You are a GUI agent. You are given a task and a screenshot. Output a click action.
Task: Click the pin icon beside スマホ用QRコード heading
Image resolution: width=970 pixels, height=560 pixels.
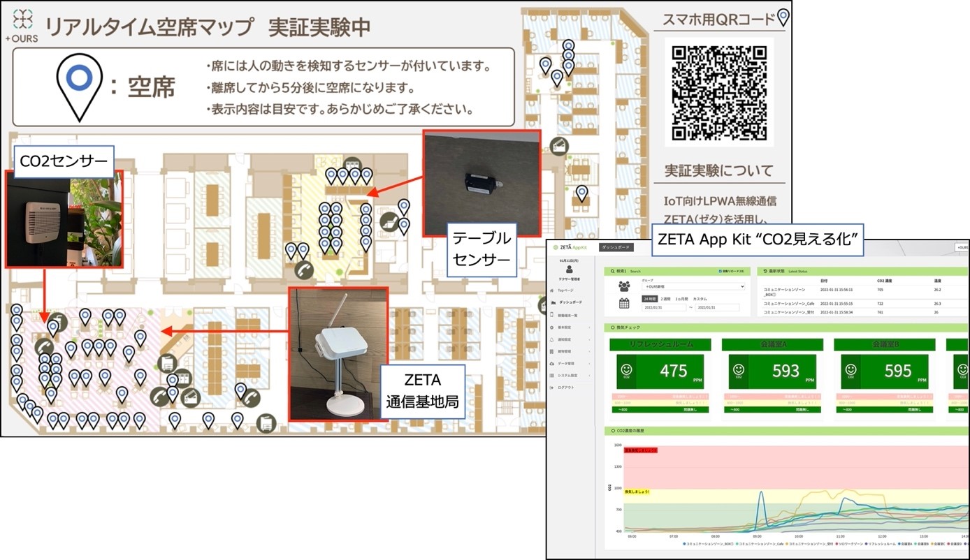click(783, 17)
